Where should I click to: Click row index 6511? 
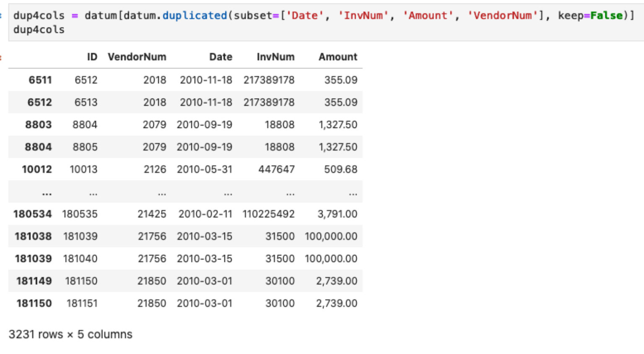[40, 80]
